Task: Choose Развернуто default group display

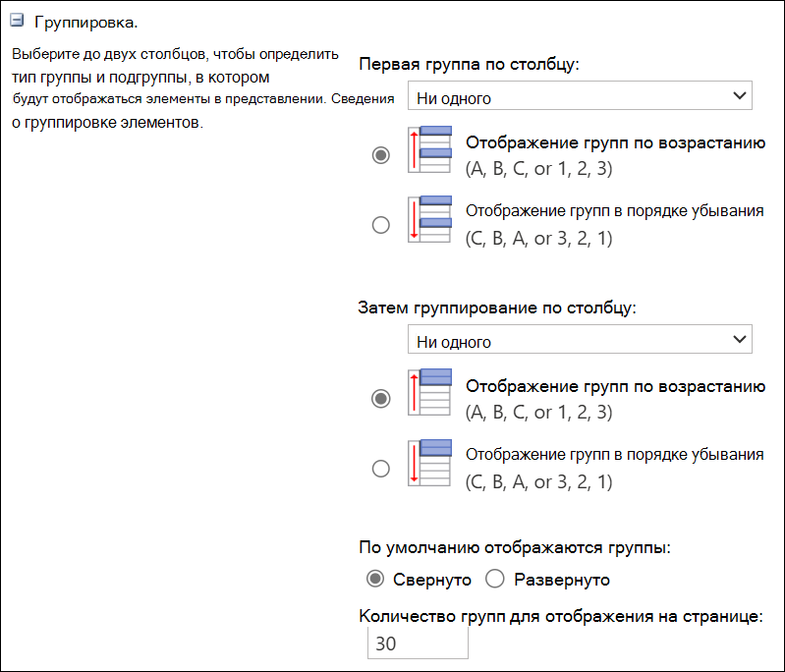Action: coord(494,579)
